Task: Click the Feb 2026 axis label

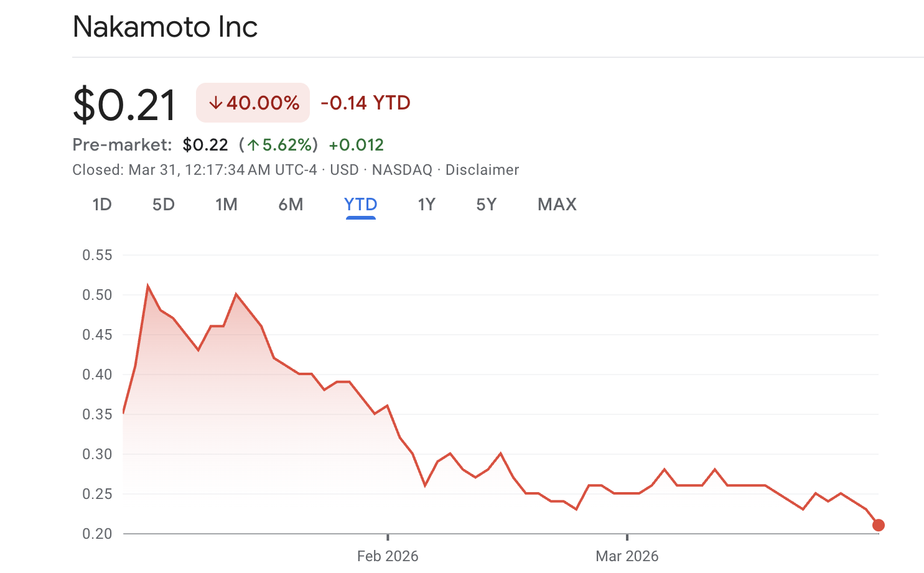Action: point(388,556)
